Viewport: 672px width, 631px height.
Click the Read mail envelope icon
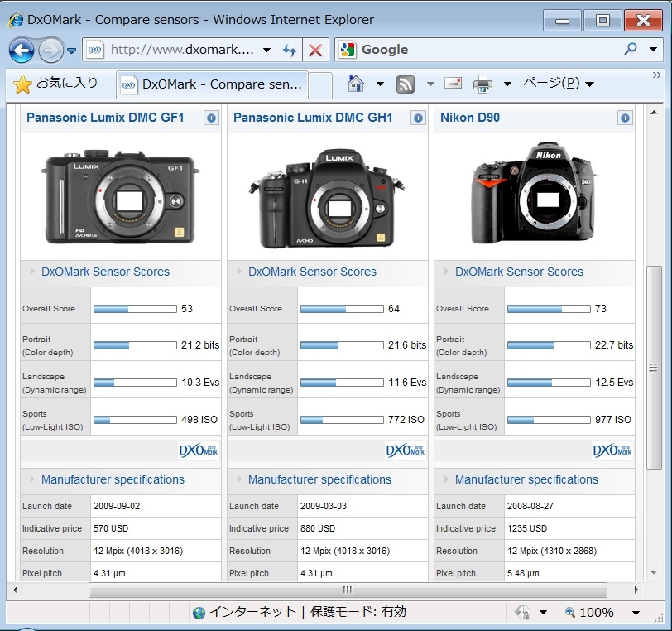pos(453,84)
